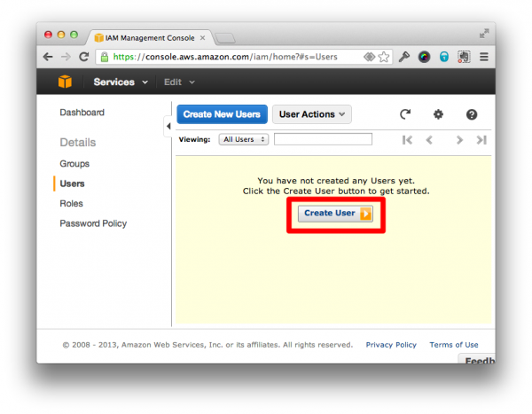
Task: Click the Create New Users button
Action: (x=222, y=114)
